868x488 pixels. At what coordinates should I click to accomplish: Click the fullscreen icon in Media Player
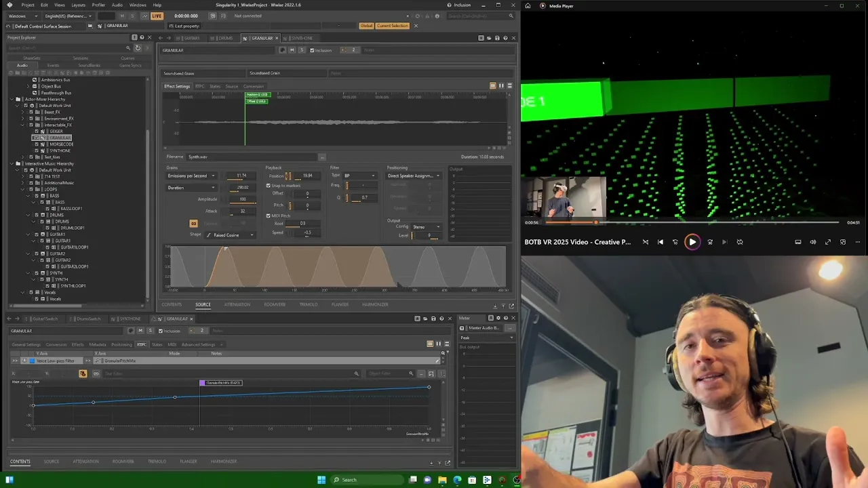[827, 242]
